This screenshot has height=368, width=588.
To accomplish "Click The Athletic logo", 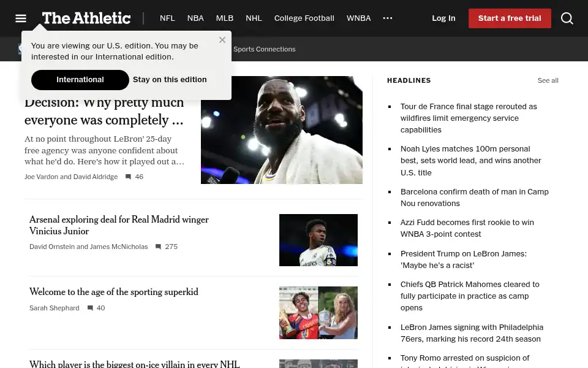I will tap(86, 18).
